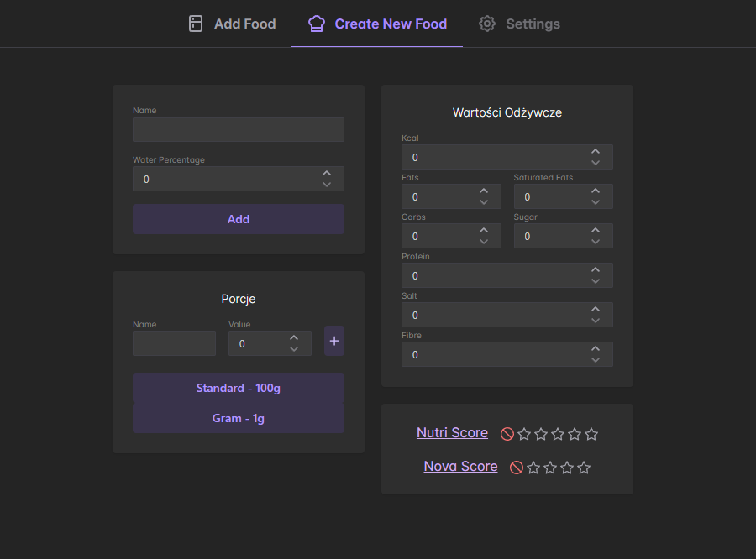
Task: Set Nova Score to three stars
Action: 567,468
